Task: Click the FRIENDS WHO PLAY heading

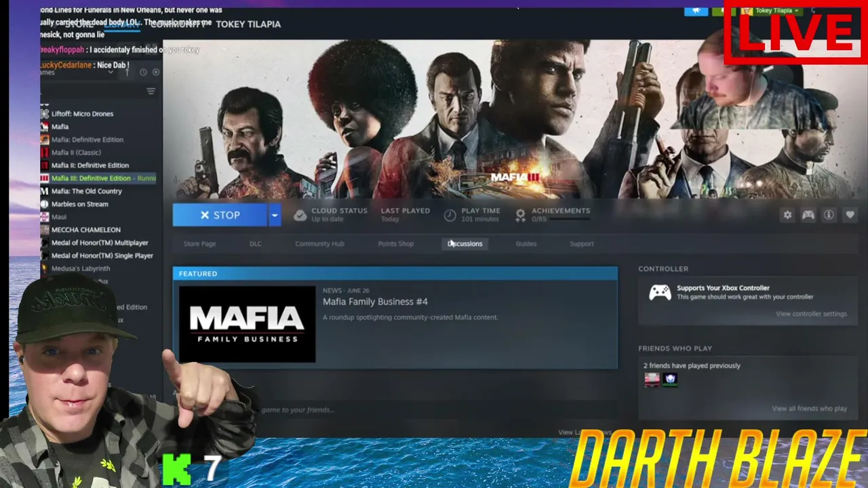Action: click(x=675, y=348)
